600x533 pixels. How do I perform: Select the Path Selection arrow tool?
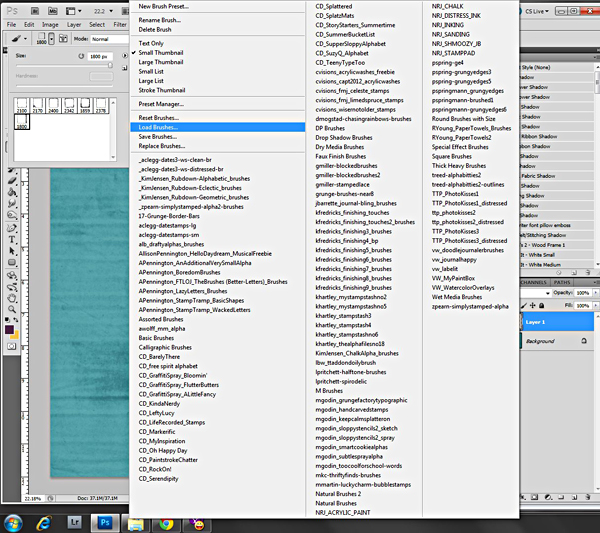tap(12, 251)
